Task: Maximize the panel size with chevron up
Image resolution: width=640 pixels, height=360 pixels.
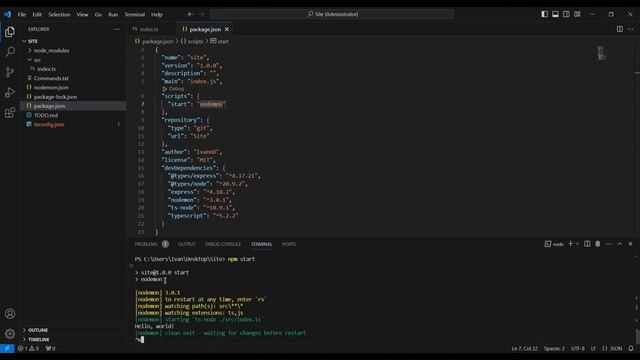Action: (620, 244)
